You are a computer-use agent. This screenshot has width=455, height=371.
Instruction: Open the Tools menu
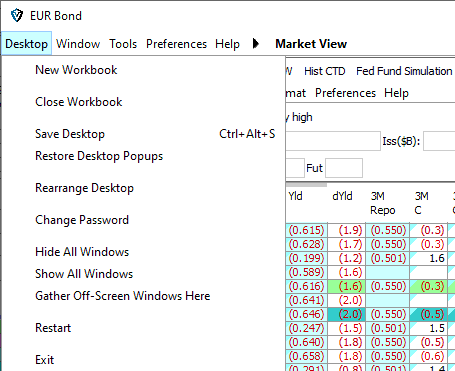pyautogui.click(x=123, y=44)
